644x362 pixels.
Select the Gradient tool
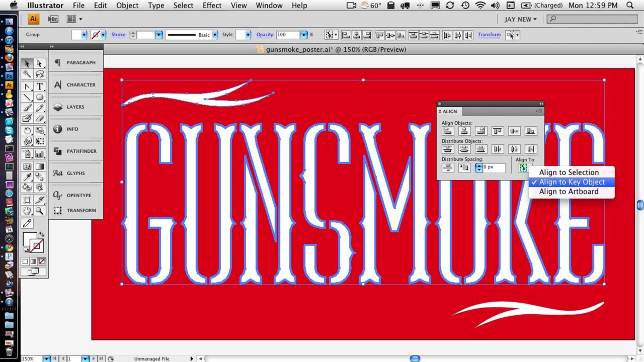[x=40, y=166]
